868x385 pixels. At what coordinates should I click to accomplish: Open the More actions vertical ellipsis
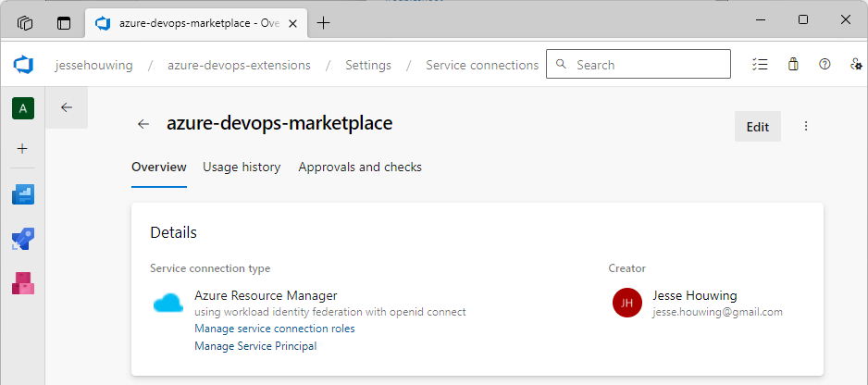pyautogui.click(x=806, y=126)
